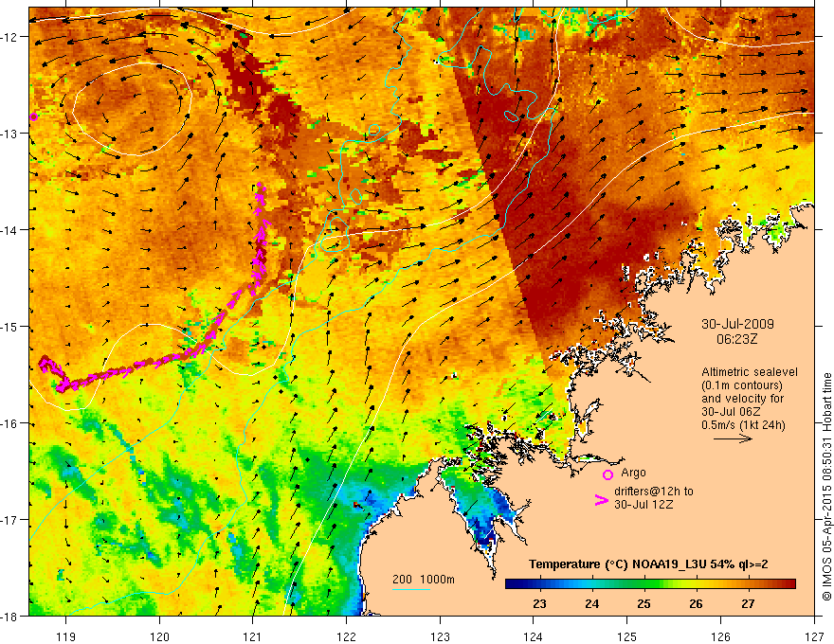Click the 126 longitude axis label
The height and width of the screenshot is (644, 834).
pos(720,636)
